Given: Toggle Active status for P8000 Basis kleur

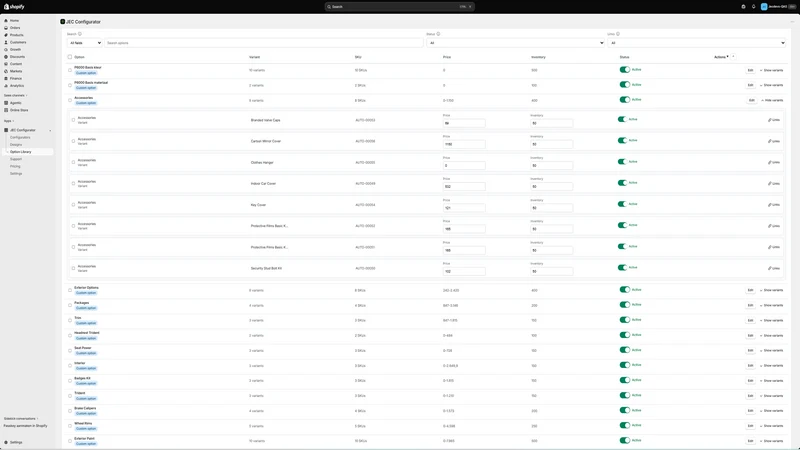Looking at the screenshot, I should (x=624, y=70).
